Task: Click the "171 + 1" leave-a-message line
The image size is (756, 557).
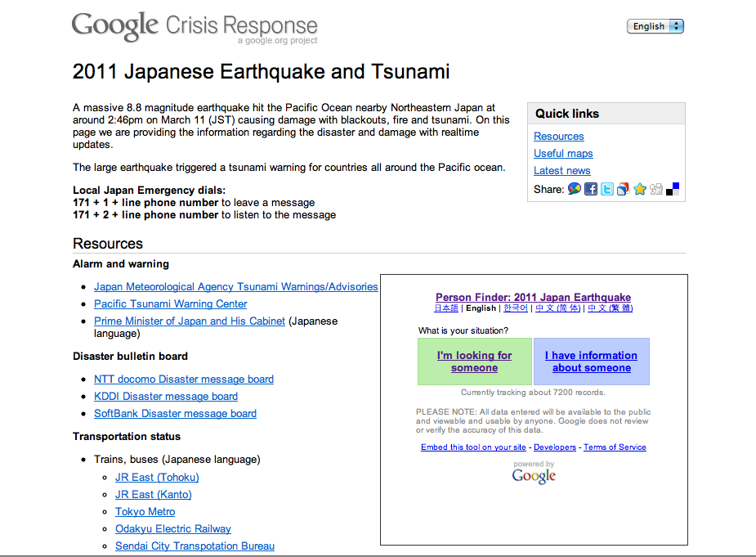Action: (x=194, y=203)
